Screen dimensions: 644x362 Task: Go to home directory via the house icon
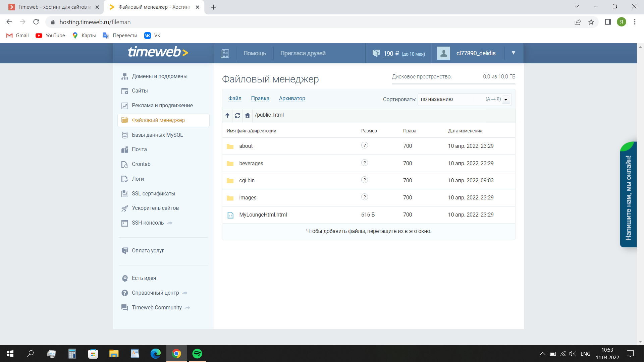248,115
